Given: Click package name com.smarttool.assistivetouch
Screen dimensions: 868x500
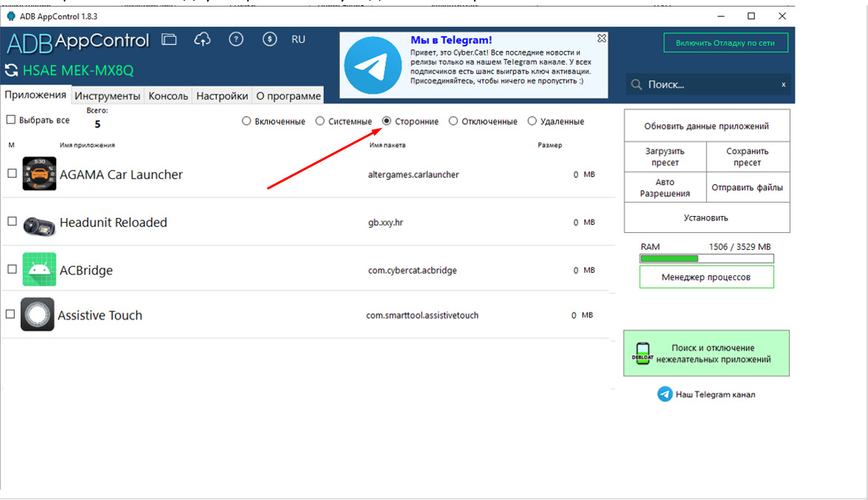Looking at the screenshot, I should [x=422, y=315].
